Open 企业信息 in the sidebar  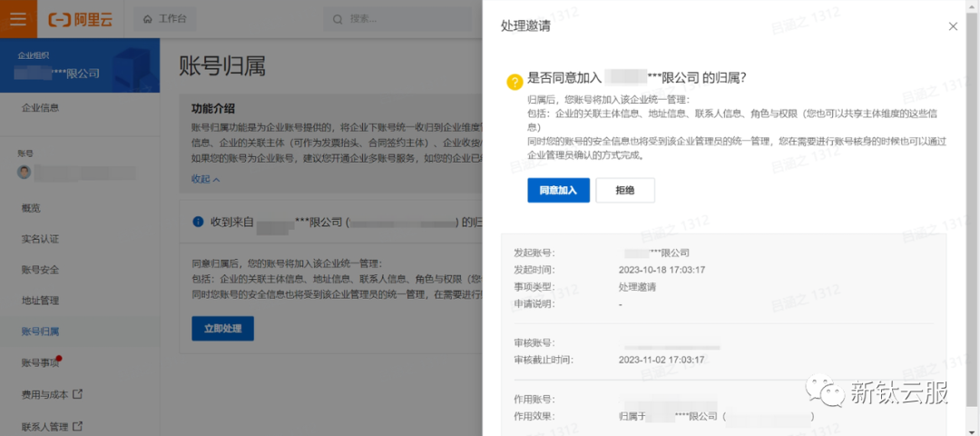point(40,107)
